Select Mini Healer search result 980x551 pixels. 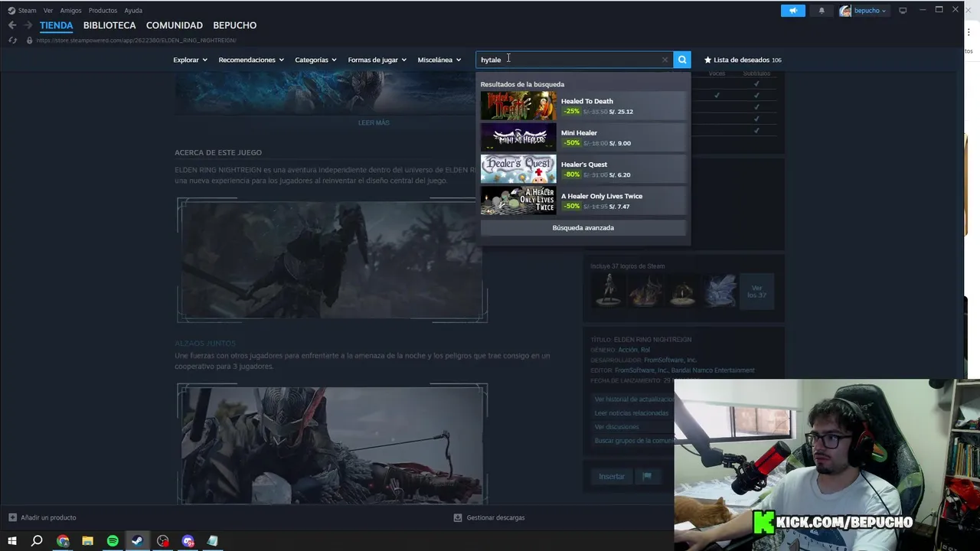[x=583, y=138]
